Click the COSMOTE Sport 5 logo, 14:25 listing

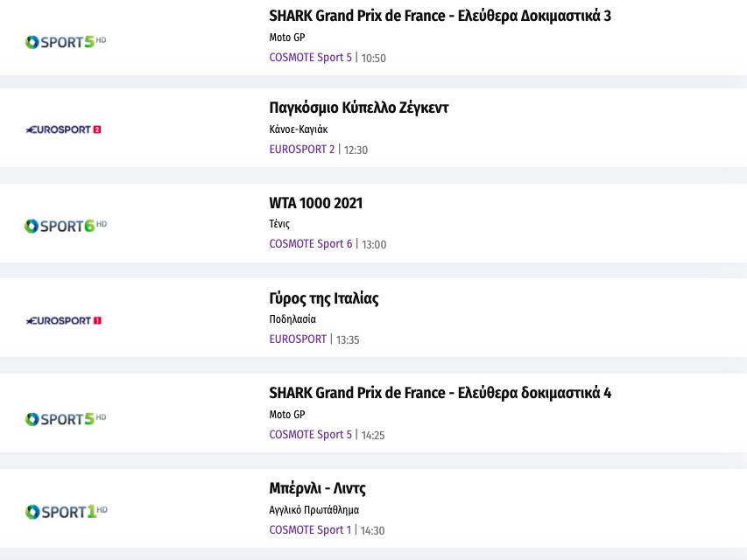[67, 418]
